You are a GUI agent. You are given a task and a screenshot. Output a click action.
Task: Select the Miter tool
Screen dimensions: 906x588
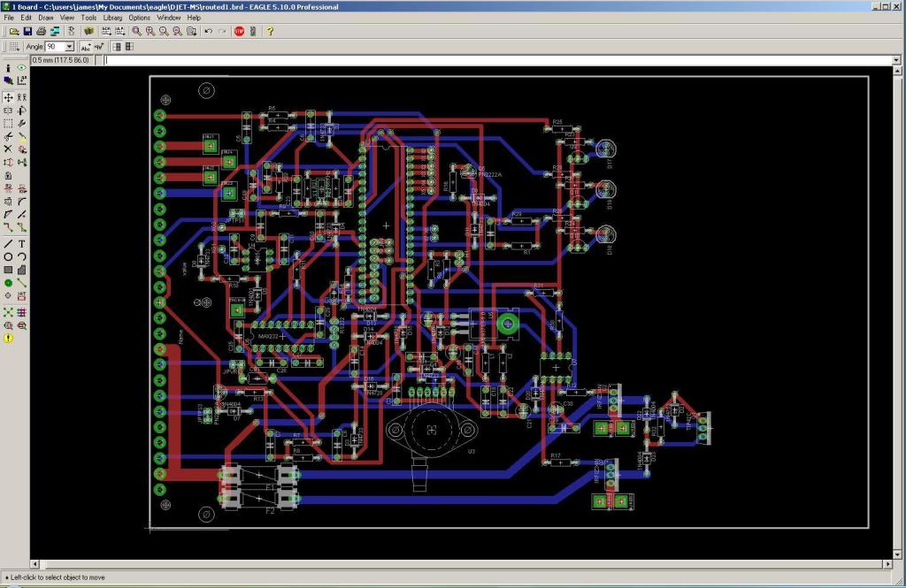21,202
